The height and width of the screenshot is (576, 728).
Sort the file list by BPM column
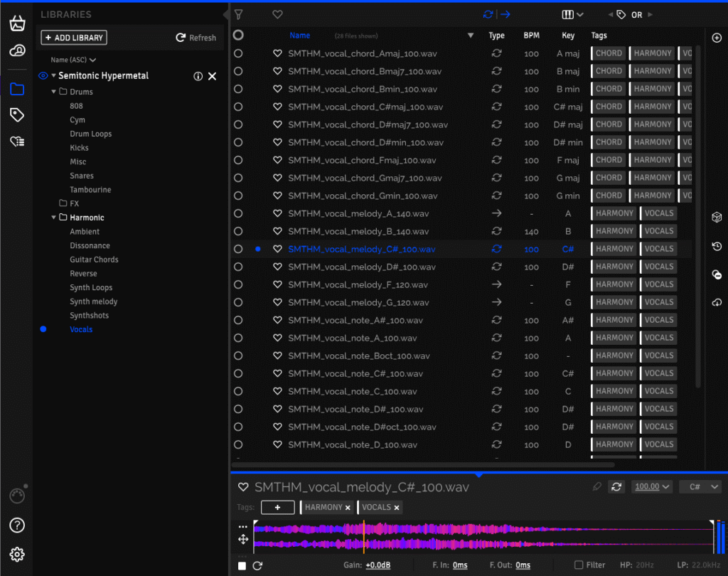tap(531, 36)
